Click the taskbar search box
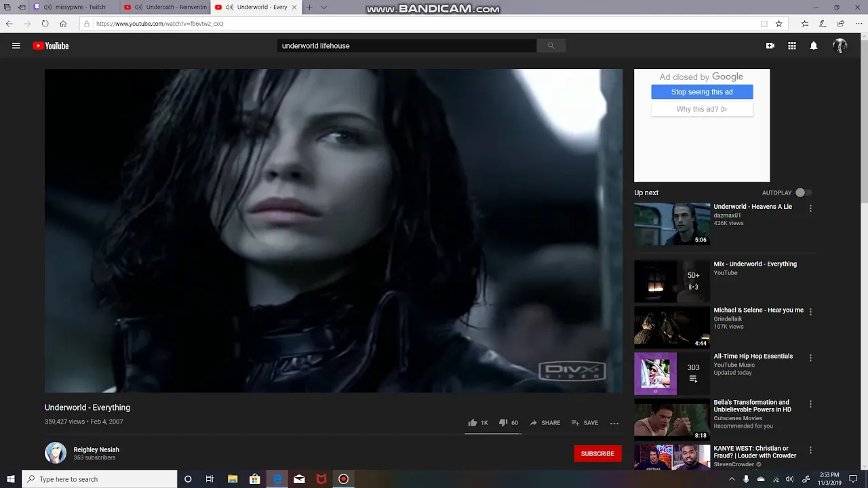 pos(100,479)
